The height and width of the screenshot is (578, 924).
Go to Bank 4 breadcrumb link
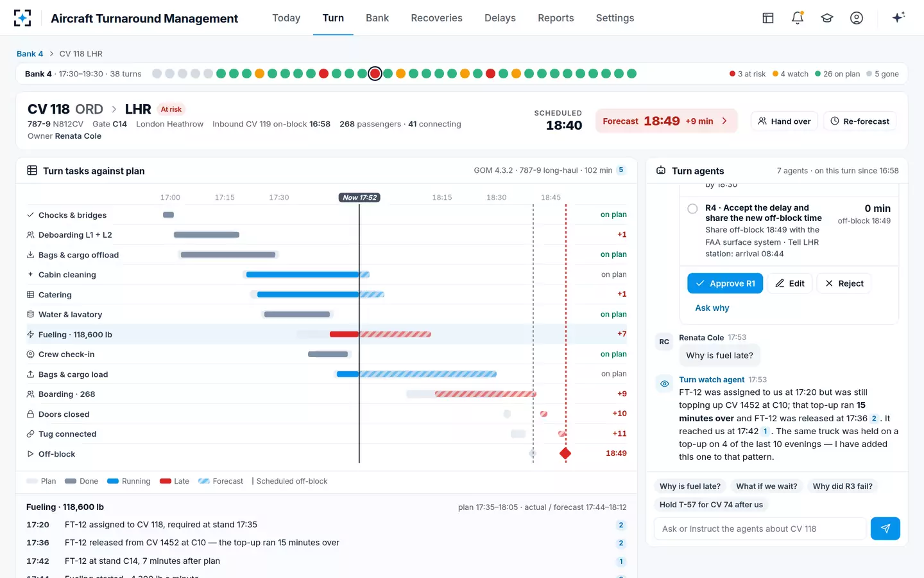tap(30, 54)
